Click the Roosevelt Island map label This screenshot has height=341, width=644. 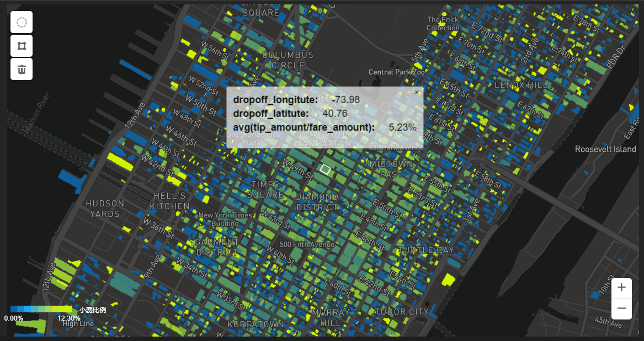tap(605, 149)
